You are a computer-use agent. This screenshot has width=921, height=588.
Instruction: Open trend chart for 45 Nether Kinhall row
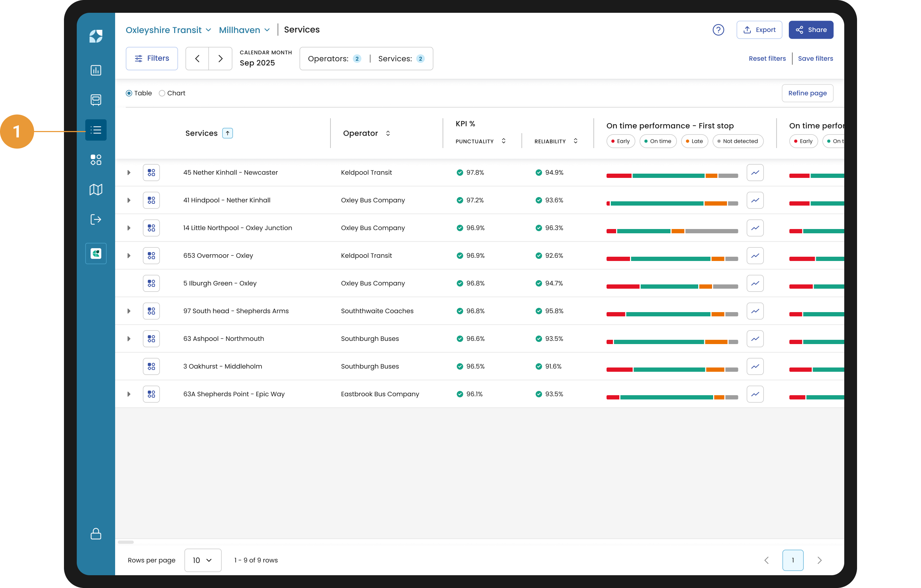[x=755, y=173]
